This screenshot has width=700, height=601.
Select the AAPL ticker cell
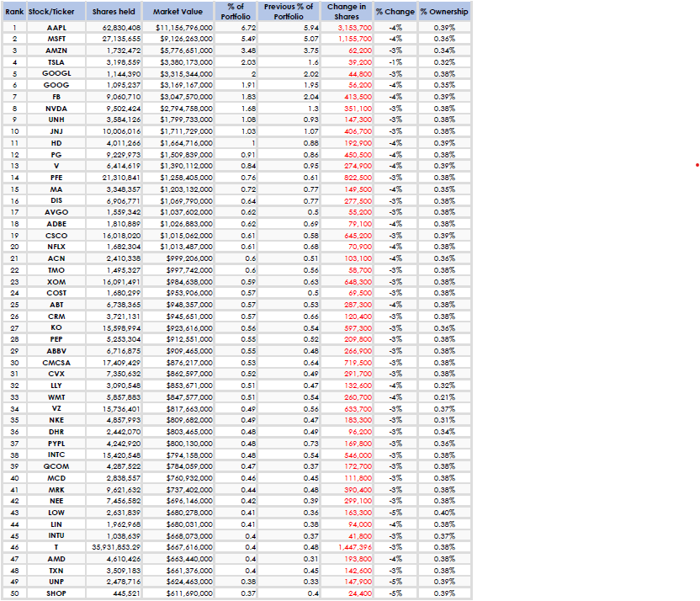[56, 28]
